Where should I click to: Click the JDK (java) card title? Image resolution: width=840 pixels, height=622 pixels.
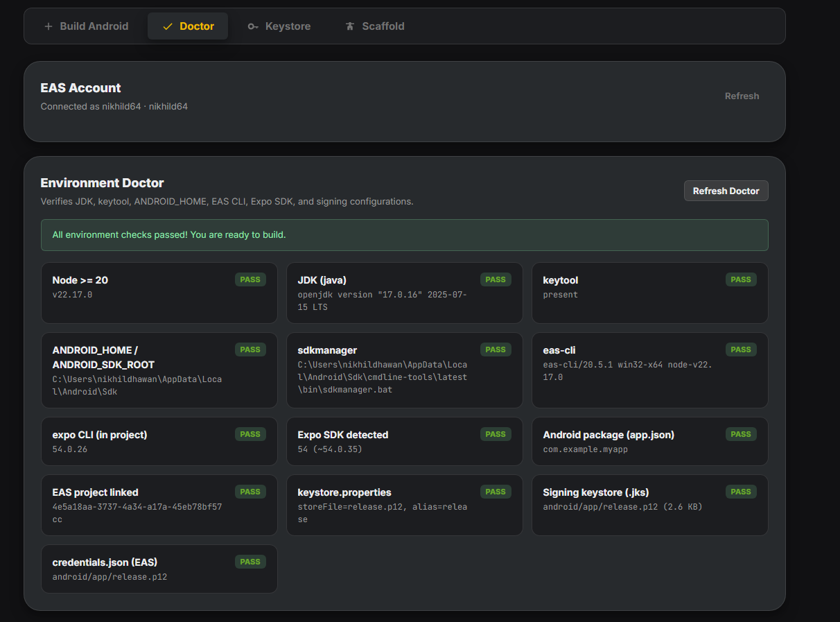click(x=322, y=280)
